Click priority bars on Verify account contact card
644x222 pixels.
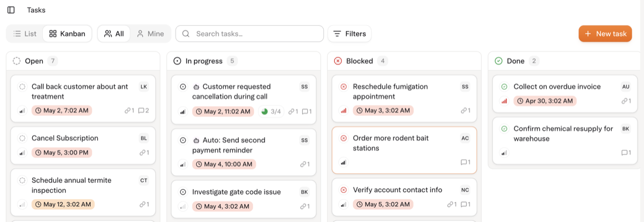coord(343,204)
